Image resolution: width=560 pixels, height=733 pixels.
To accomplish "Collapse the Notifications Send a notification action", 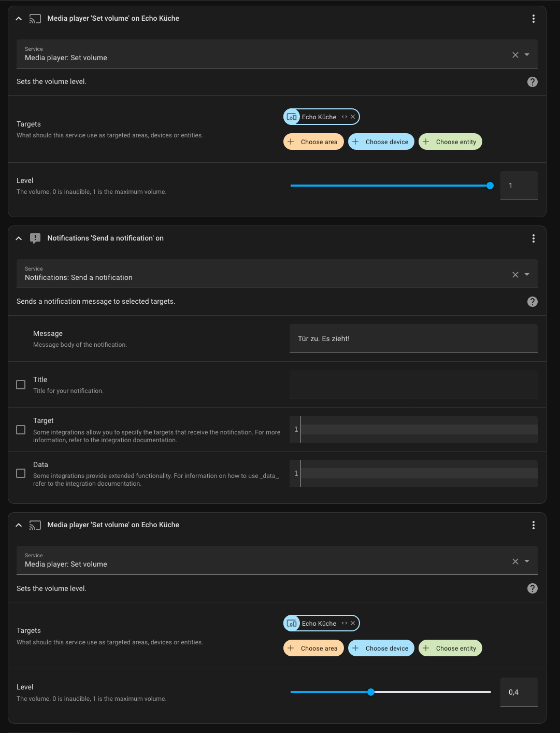I will [x=19, y=238].
